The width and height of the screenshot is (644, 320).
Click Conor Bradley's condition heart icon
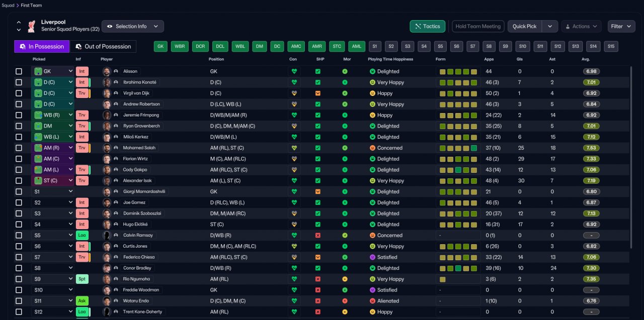click(294, 268)
